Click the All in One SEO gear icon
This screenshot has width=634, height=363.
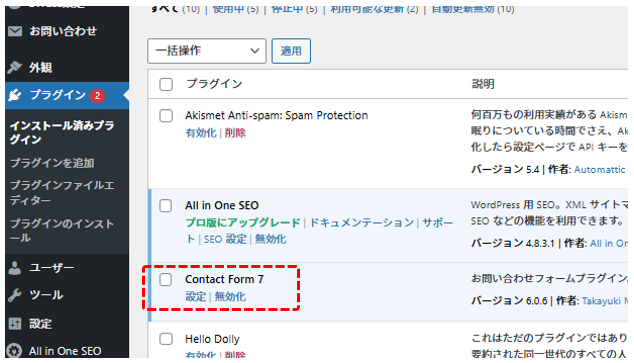coord(15,351)
